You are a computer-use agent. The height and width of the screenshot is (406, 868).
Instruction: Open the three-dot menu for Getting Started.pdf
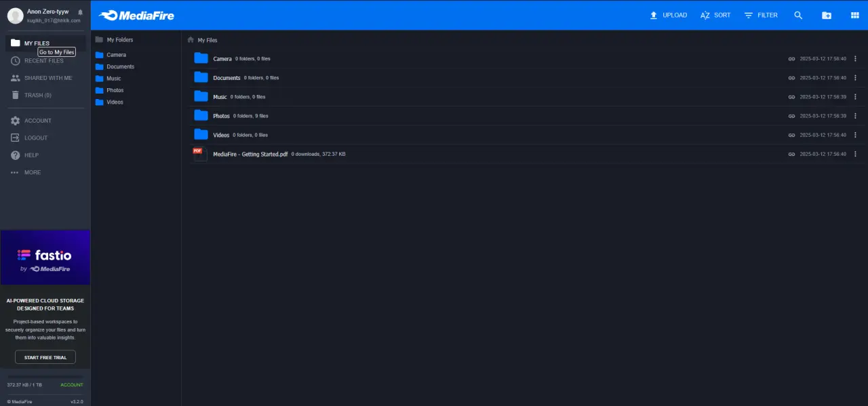[856, 154]
